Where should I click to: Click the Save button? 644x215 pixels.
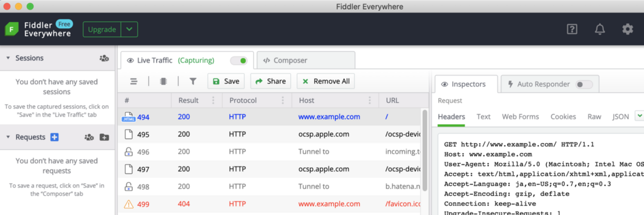226,81
